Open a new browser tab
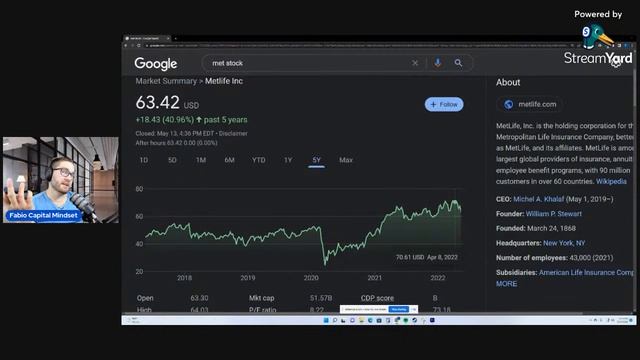Screen dimensions: 640x360 click(176, 38)
